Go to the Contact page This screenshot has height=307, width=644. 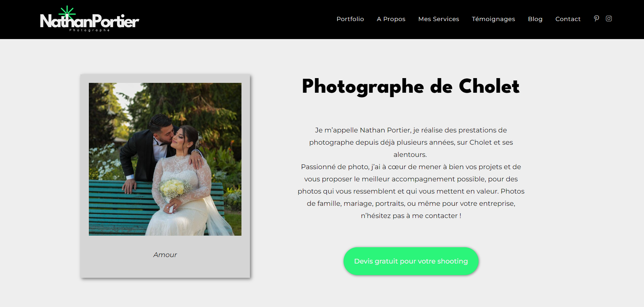pos(568,19)
